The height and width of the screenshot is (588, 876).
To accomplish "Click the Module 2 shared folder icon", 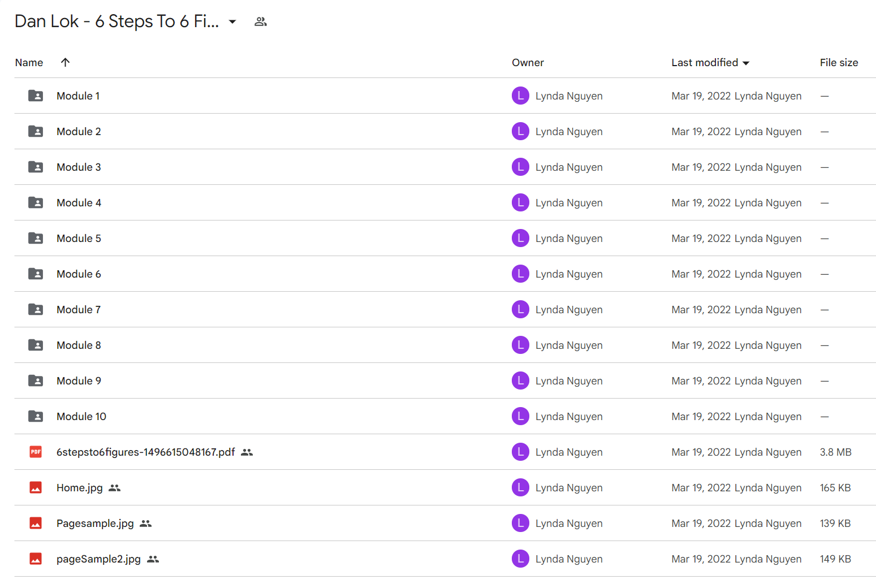I will pos(36,131).
